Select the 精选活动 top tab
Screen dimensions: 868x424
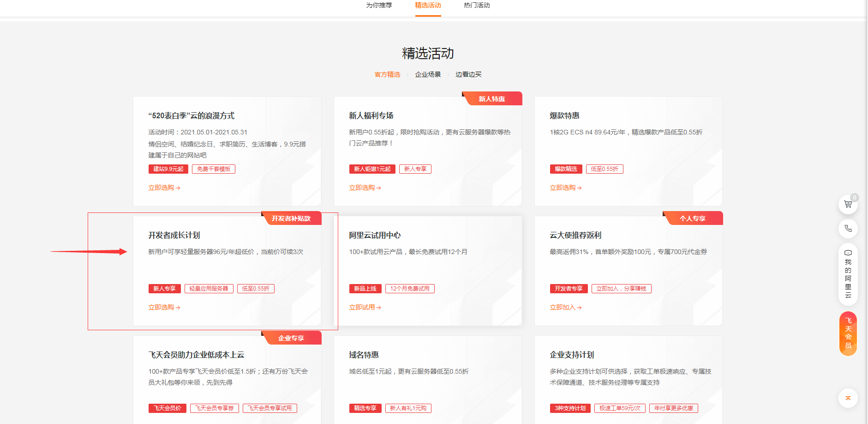(428, 6)
